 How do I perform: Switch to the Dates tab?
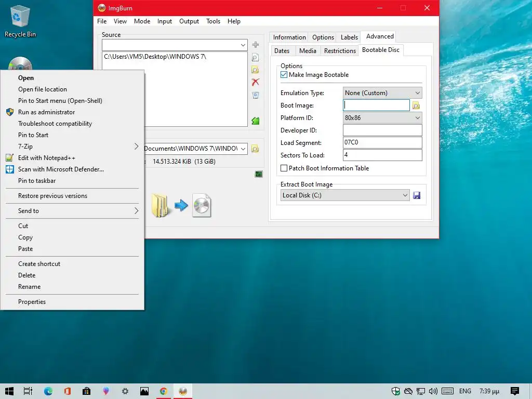tap(282, 51)
